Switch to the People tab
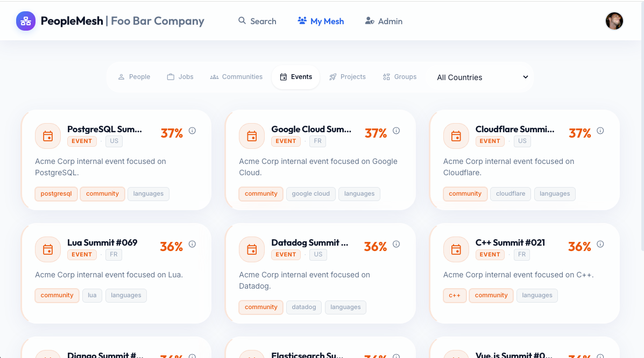644x358 pixels. click(134, 77)
